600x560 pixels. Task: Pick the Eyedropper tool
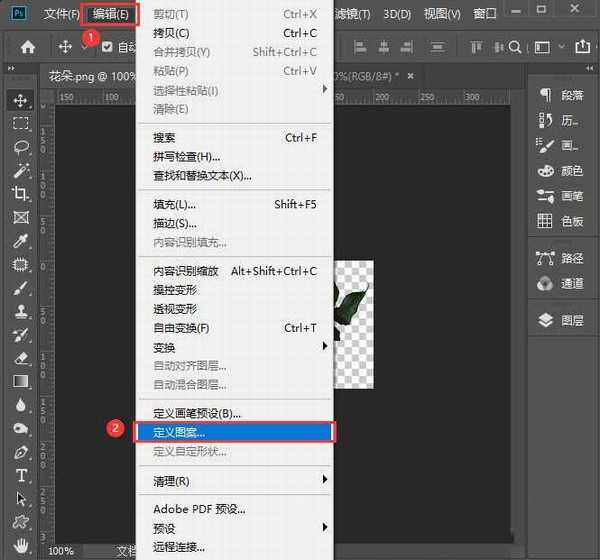pyautogui.click(x=20, y=241)
